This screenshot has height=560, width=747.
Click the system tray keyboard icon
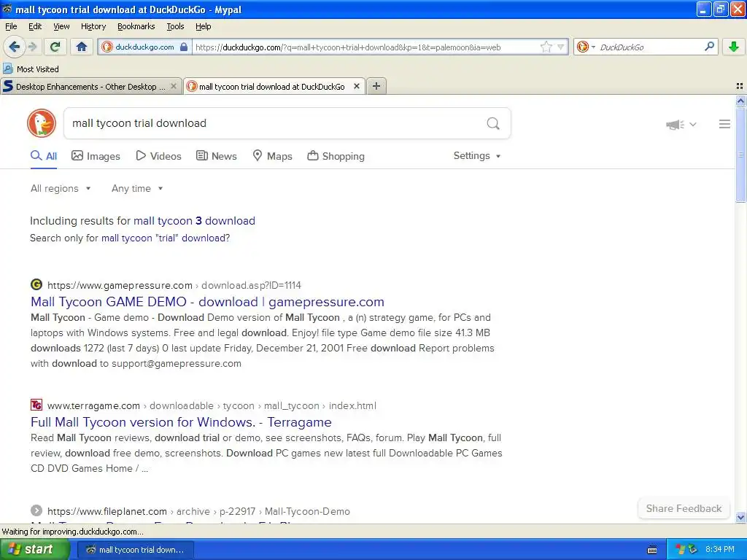point(652,550)
